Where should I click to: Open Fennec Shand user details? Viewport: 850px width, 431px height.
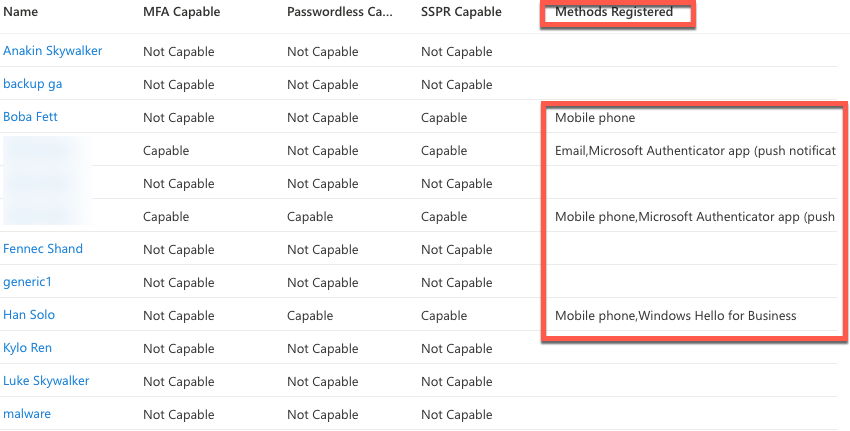pos(43,249)
